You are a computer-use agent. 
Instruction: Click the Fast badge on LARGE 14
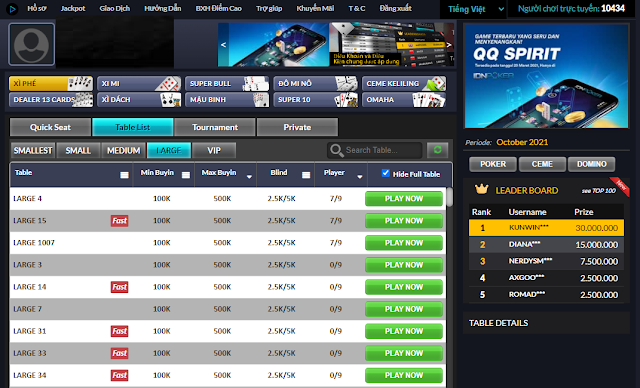click(120, 287)
